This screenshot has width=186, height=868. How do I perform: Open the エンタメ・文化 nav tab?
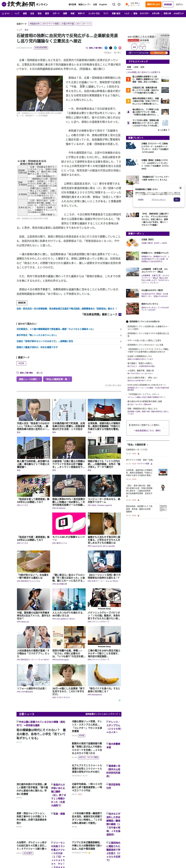[x=94, y=13]
